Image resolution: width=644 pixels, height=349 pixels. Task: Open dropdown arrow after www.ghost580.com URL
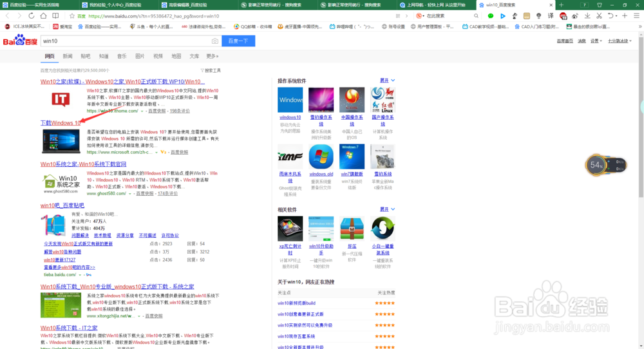click(130, 194)
